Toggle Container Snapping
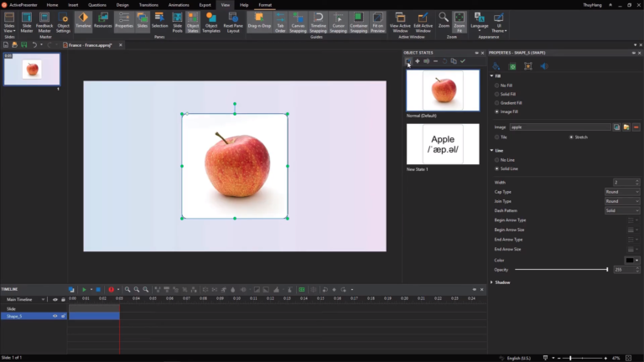Viewport: 644px width, 362px height. 359,22
